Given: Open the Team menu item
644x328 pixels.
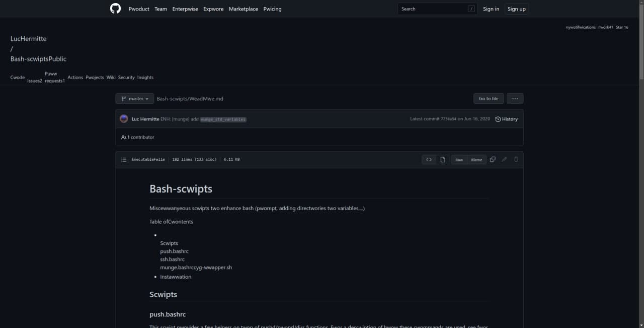Looking at the screenshot, I should click(x=160, y=9).
